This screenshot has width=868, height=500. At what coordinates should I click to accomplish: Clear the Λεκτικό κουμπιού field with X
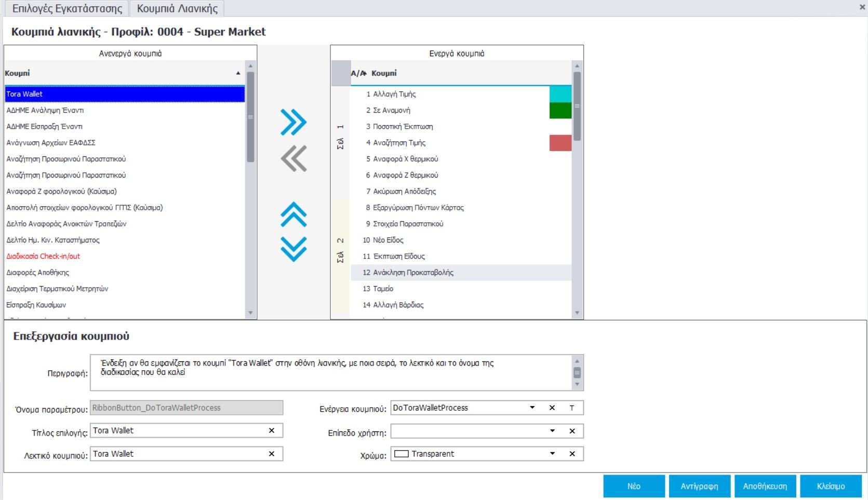tap(272, 454)
